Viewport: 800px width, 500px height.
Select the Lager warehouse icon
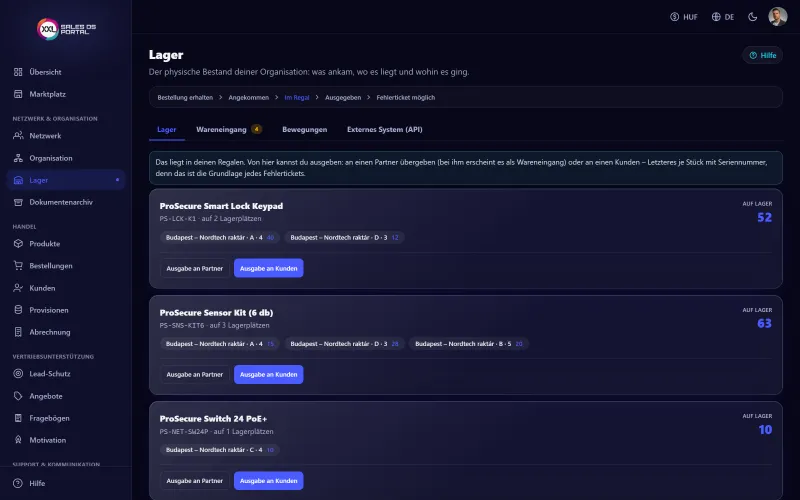click(18, 180)
